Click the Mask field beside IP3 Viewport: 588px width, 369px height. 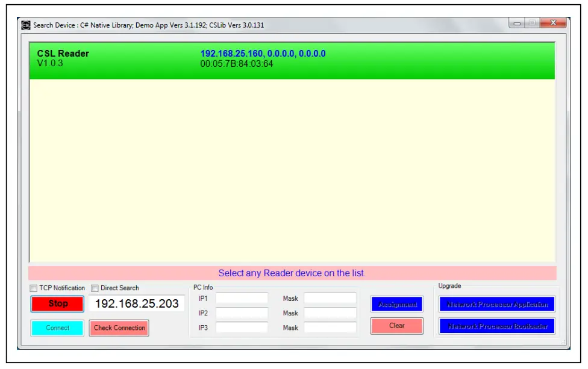click(332, 327)
